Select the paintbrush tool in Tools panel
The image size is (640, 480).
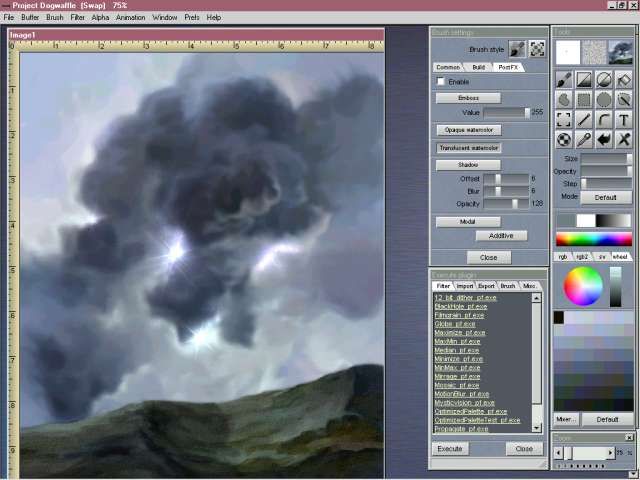[564, 80]
